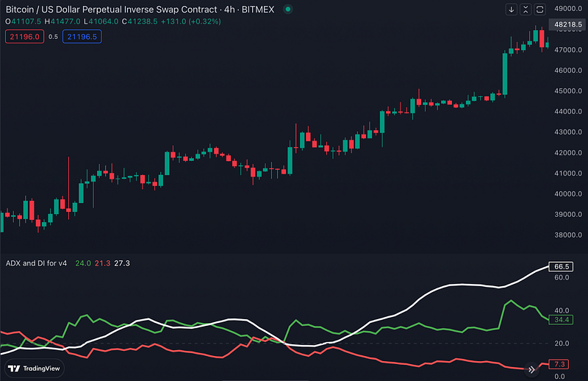Open the TradingView logo link
This screenshot has width=588, height=381.
(34, 368)
